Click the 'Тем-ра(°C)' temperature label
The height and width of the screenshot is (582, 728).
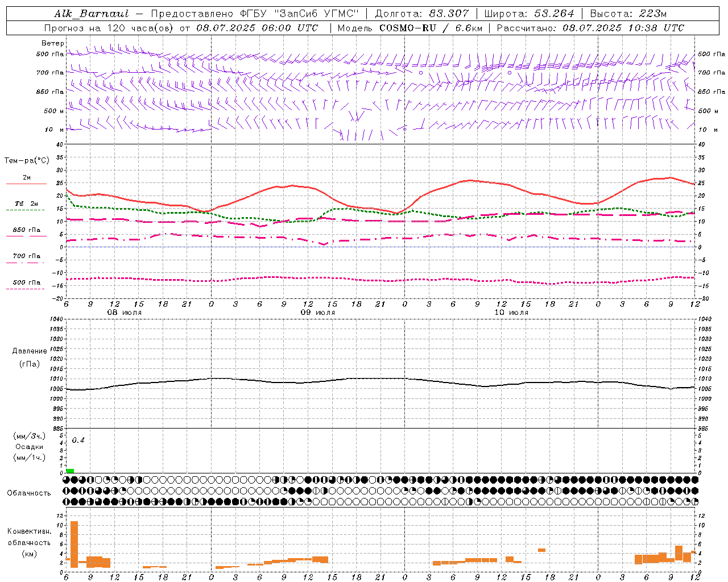pos(27,161)
